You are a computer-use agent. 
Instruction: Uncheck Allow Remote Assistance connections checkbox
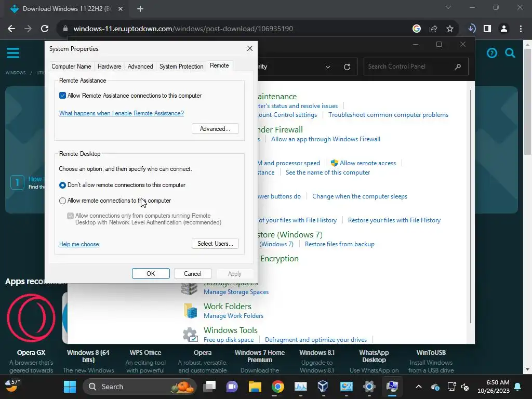point(62,96)
